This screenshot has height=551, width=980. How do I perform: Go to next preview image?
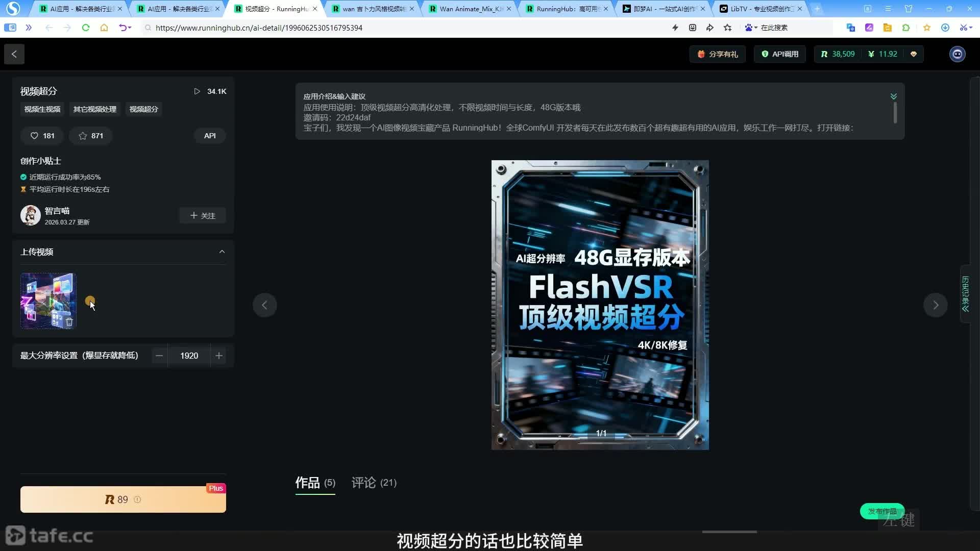click(x=936, y=305)
